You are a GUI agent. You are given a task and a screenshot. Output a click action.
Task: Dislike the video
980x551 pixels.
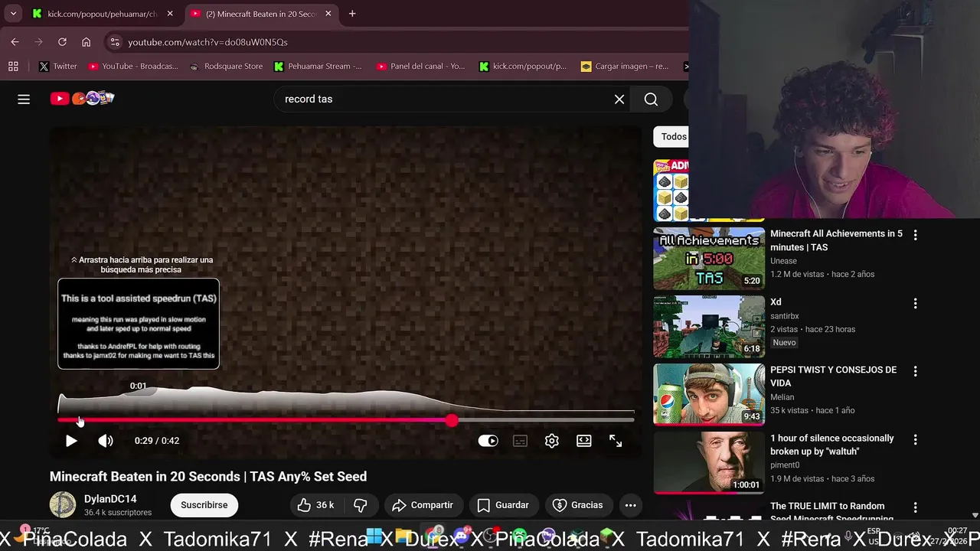click(x=361, y=505)
